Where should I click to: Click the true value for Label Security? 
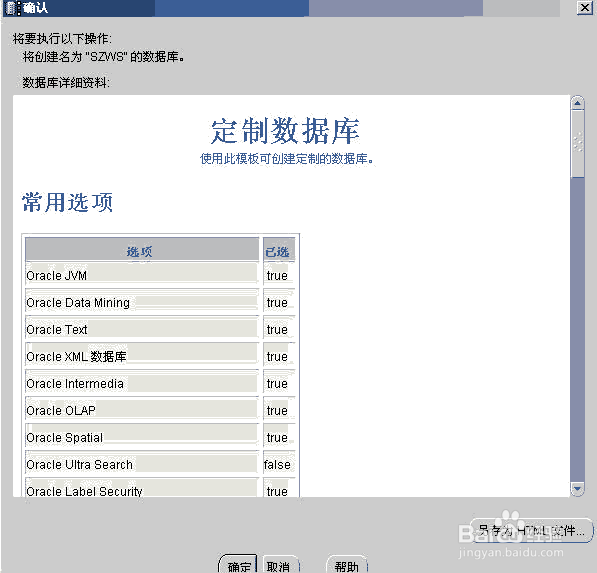pos(277,491)
